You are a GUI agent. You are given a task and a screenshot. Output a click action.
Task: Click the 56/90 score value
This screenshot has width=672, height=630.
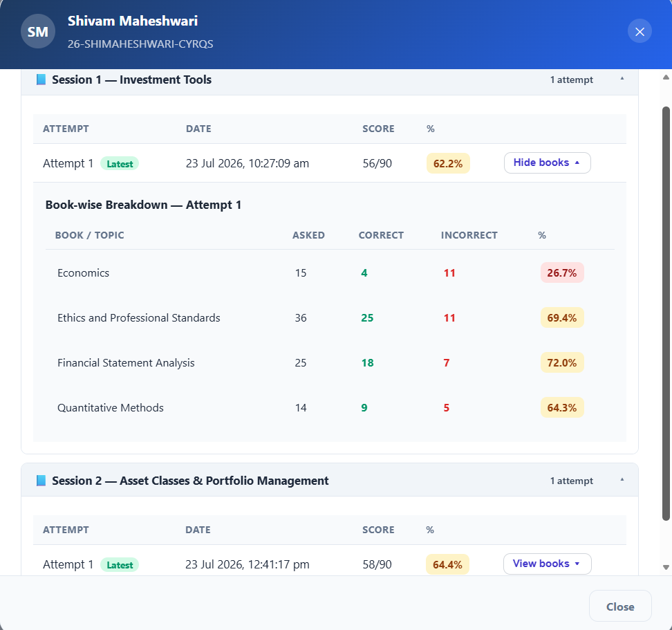(377, 163)
